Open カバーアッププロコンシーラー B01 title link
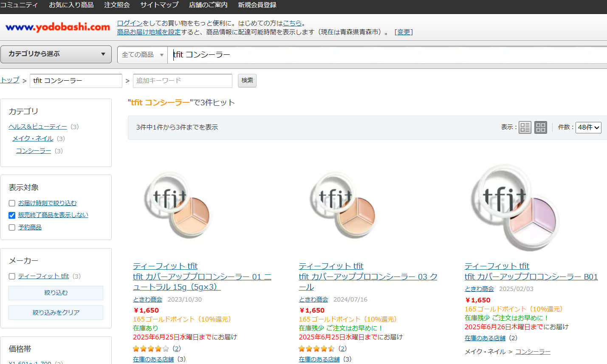Viewport: 607px width, 364px height. coord(531,277)
